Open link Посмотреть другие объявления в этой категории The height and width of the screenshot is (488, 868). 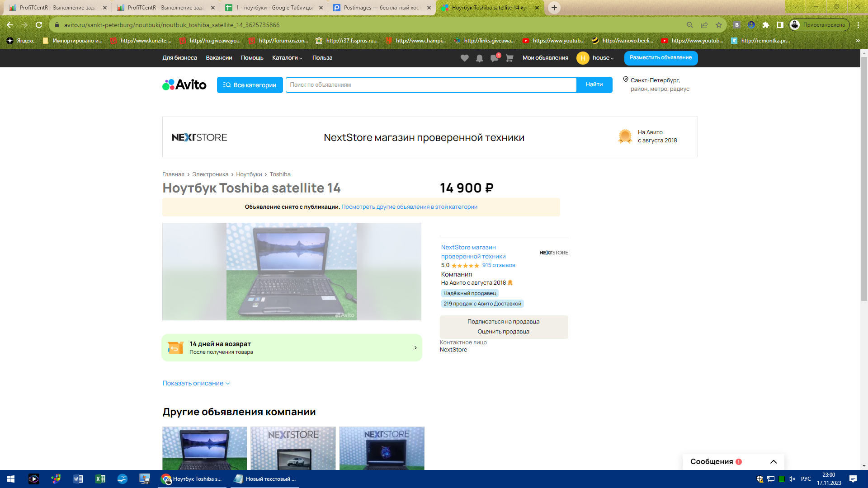pos(410,206)
